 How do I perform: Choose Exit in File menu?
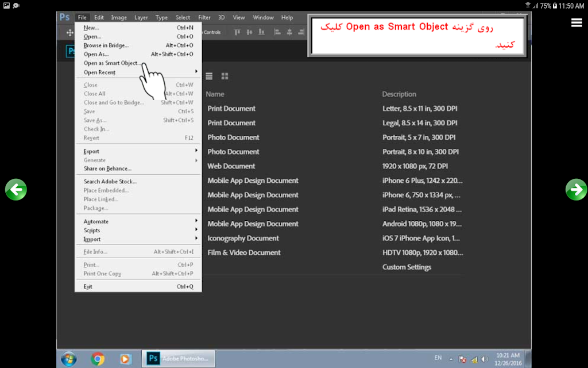pyautogui.click(x=138, y=286)
